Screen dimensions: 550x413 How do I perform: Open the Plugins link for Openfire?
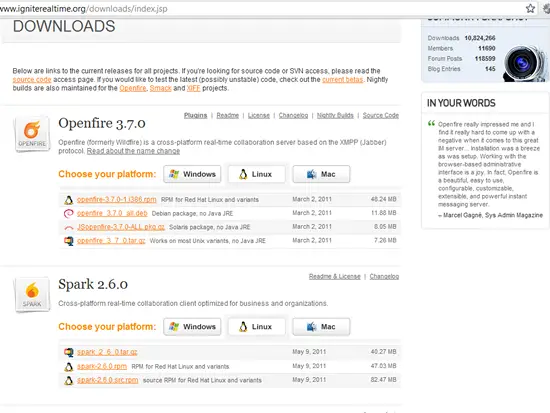(x=195, y=115)
